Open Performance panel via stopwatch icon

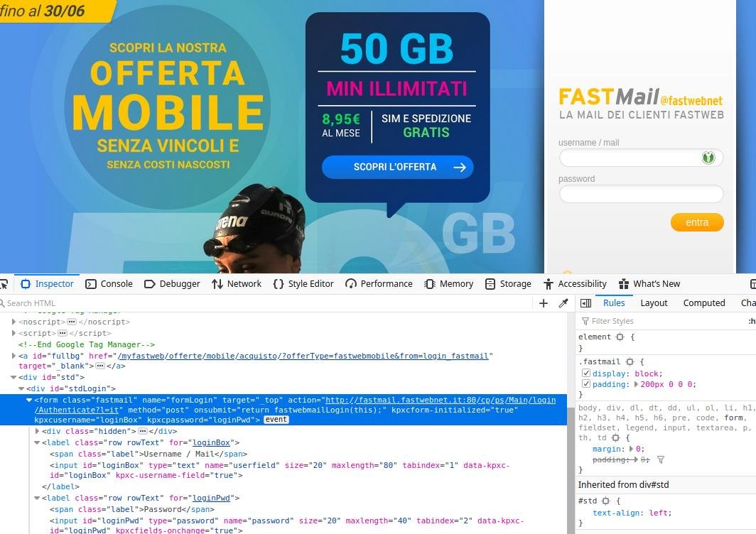(351, 283)
